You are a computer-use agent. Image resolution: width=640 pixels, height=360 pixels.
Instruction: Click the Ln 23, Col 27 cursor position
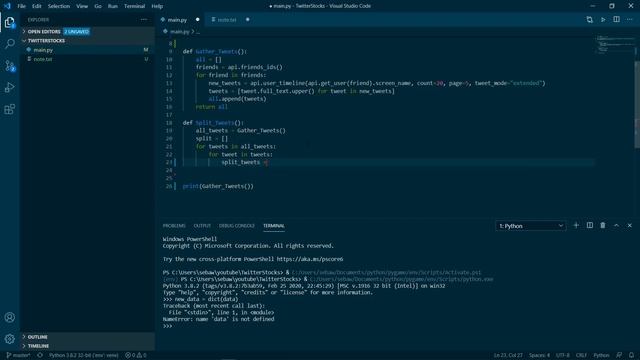(508, 355)
